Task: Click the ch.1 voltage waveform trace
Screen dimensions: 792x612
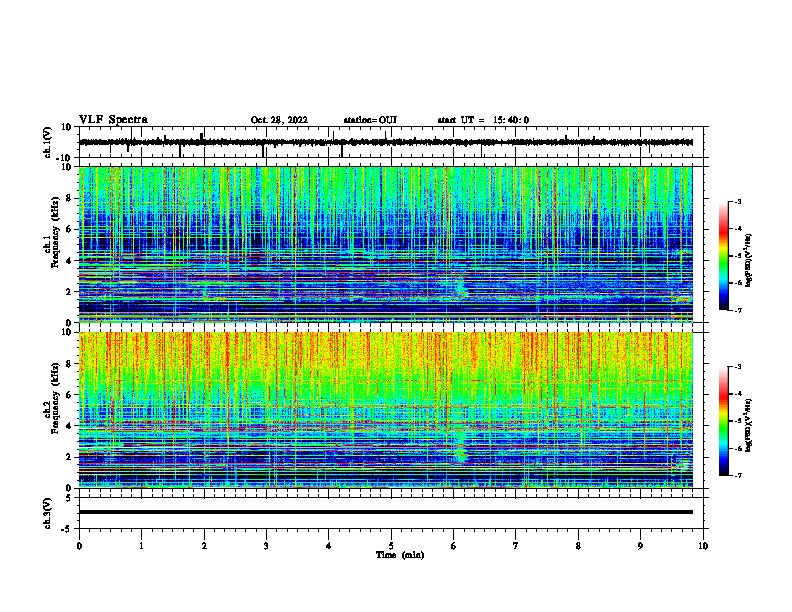Action: (x=385, y=142)
